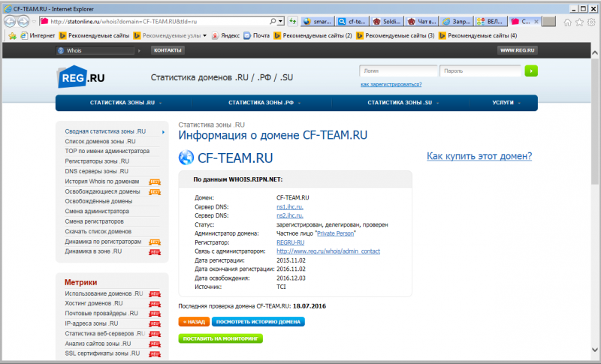Image resolution: width=601 pixels, height=364 pixels.
Task: Switch to the 'Чат в...' browser tab
Action: pos(421,22)
